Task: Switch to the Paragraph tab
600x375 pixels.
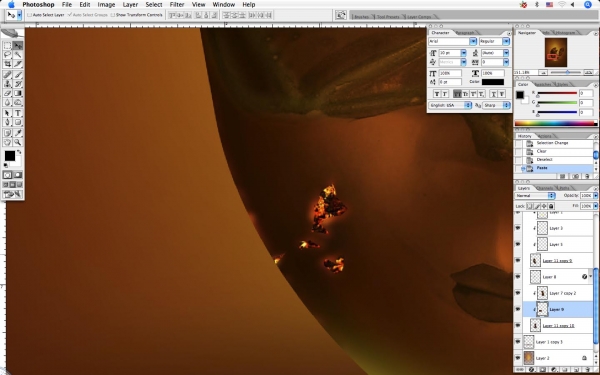Action: (466, 33)
